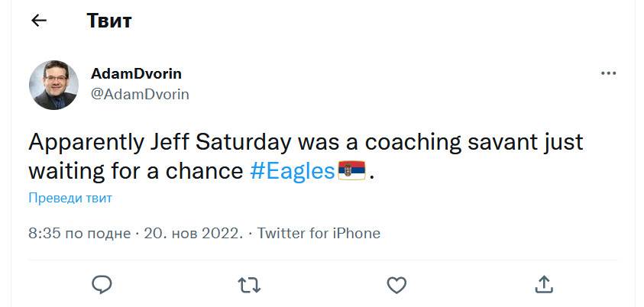644x307 pixels.
Task: Retweet using the arrows icon
Action: pyautogui.click(x=249, y=285)
